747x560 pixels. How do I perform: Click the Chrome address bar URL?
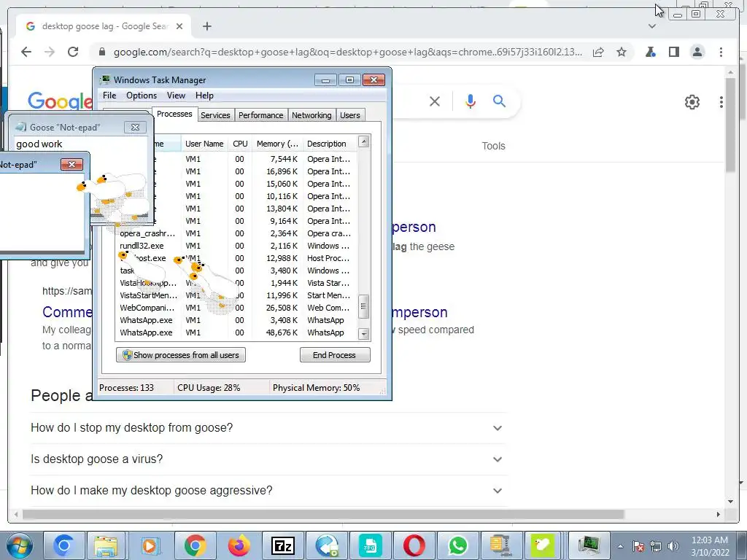[x=348, y=52]
